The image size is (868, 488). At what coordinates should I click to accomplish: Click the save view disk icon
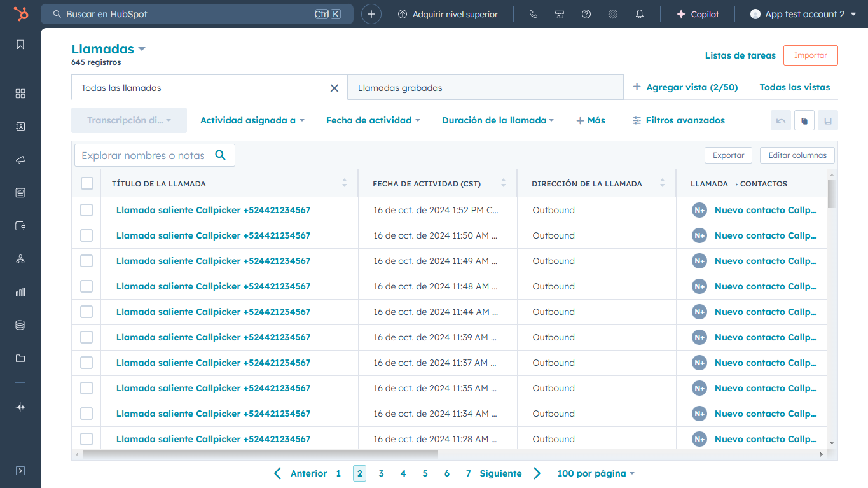tap(828, 121)
